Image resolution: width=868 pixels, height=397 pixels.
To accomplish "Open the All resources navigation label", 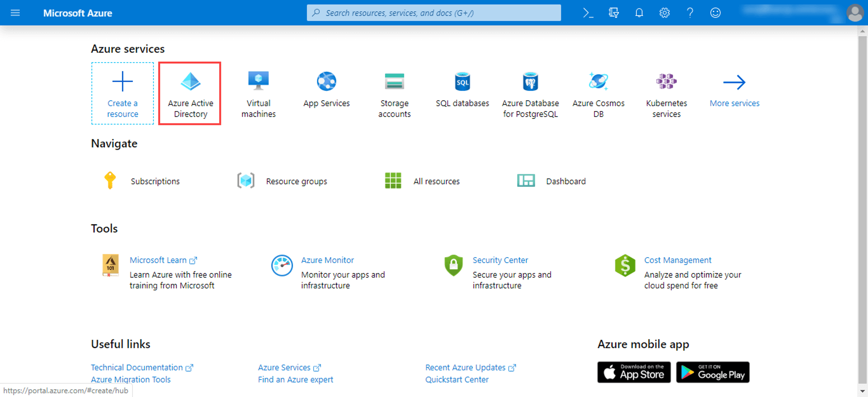I will (436, 181).
